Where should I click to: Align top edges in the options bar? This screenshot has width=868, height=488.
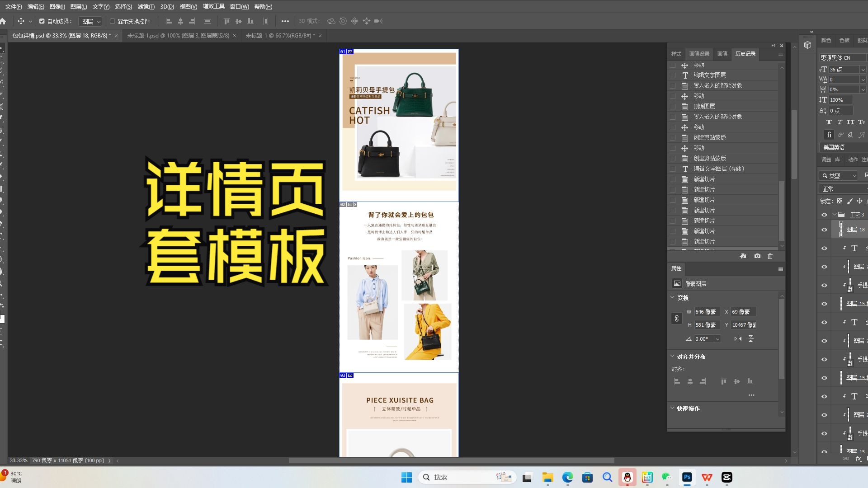pos(227,21)
